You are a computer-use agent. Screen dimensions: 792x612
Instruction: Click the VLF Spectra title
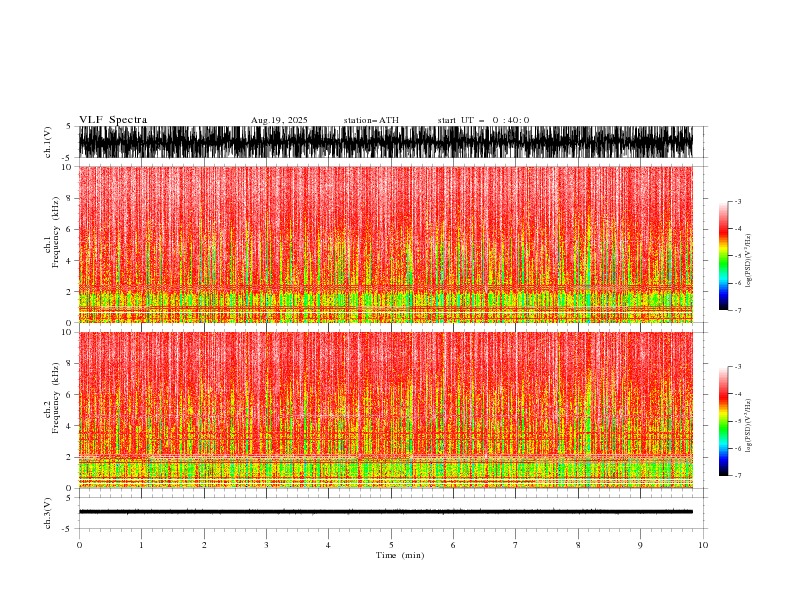pos(113,120)
